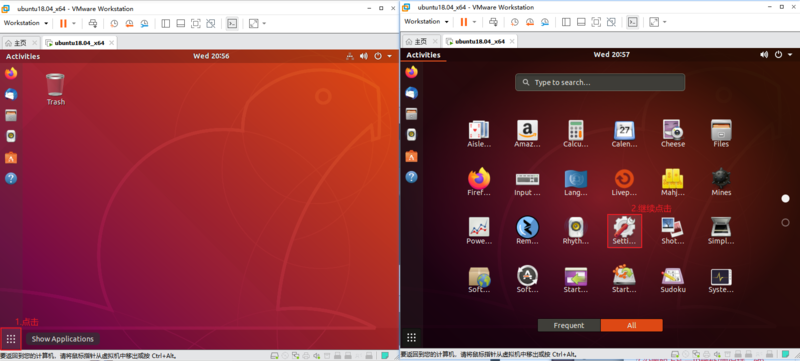Toggle unity mode icon in desktop VM toolbar
The image size is (800, 361).
click(211, 23)
